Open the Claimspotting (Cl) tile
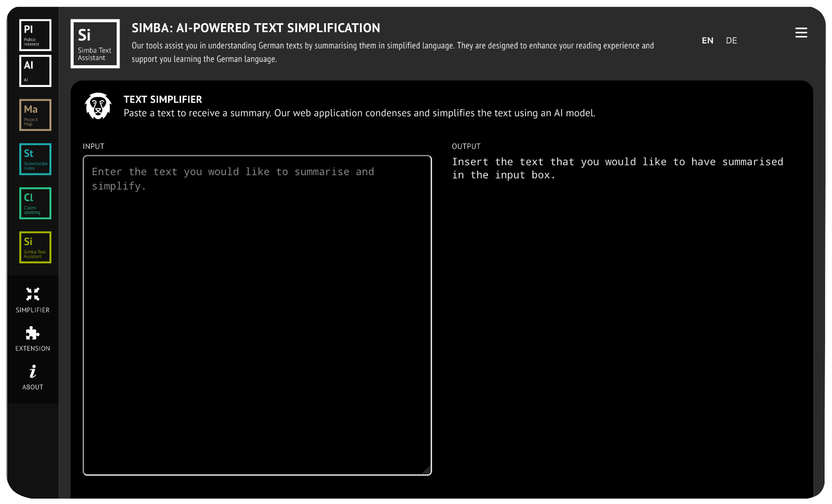 (x=35, y=203)
